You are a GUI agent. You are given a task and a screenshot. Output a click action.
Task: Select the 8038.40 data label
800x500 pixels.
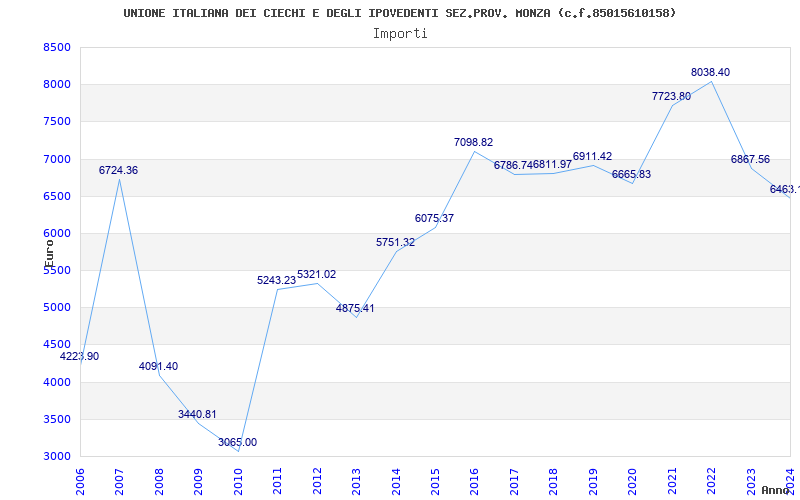(x=710, y=72)
